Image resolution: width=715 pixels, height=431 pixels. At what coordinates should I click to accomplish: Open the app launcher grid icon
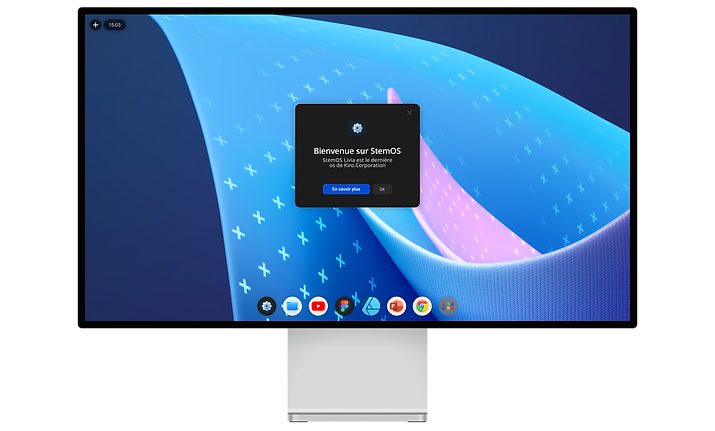click(448, 306)
